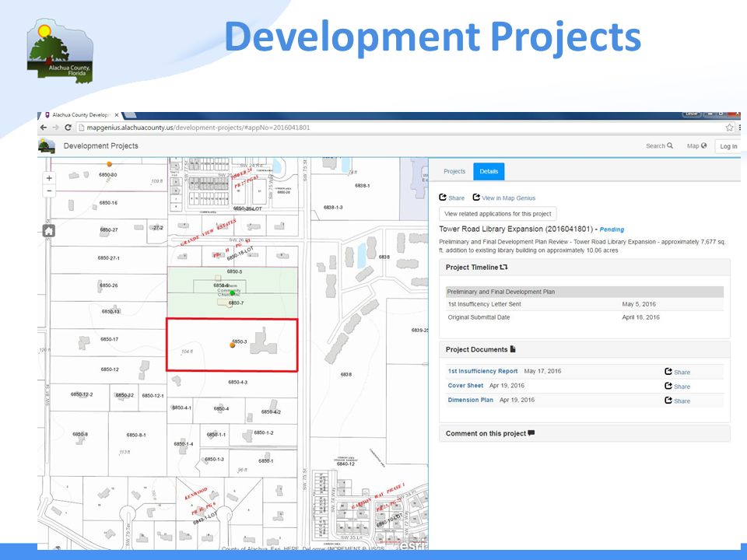Select parcel 6850-16 on the map
The height and width of the screenshot is (560, 747).
[x=108, y=203]
